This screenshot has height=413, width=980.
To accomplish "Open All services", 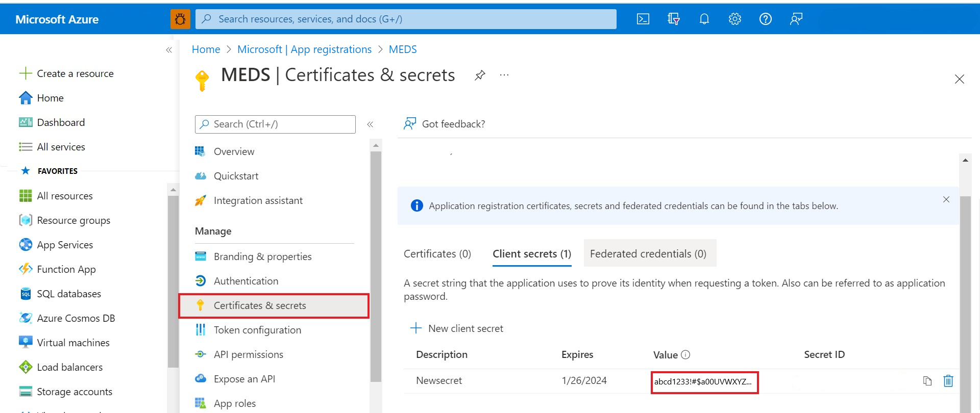I will point(52,147).
